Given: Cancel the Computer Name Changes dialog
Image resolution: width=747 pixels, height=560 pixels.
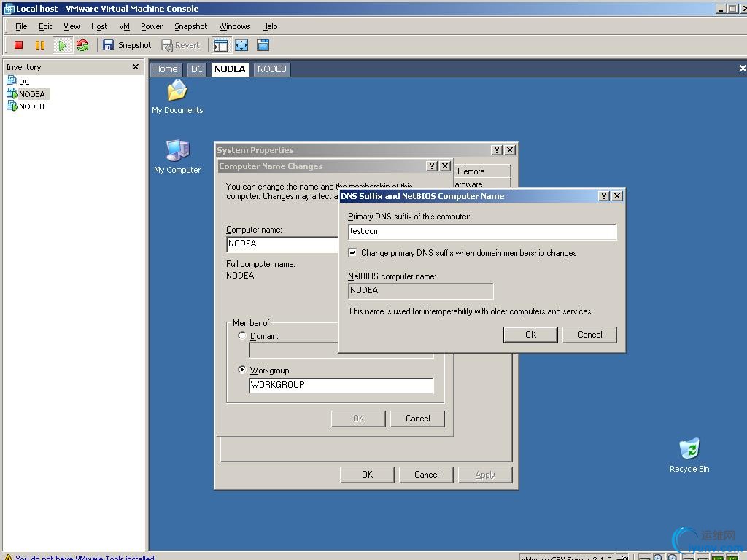Looking at the screenshot, I should coord(417,419).
